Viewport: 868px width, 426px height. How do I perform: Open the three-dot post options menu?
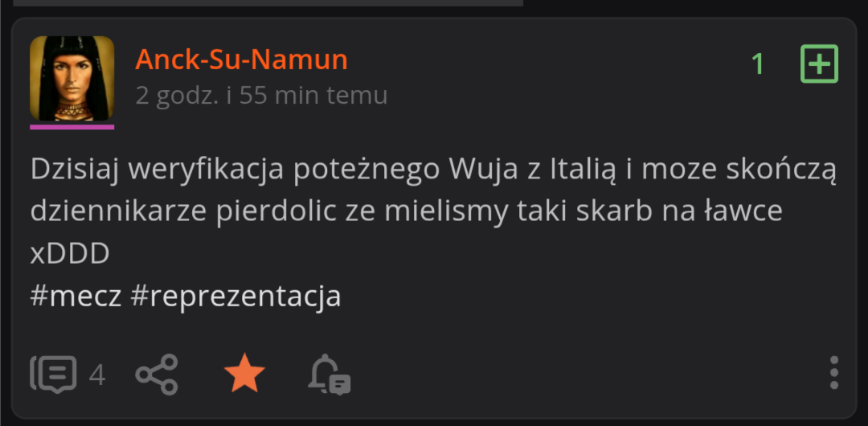click(x=833, y=373)
